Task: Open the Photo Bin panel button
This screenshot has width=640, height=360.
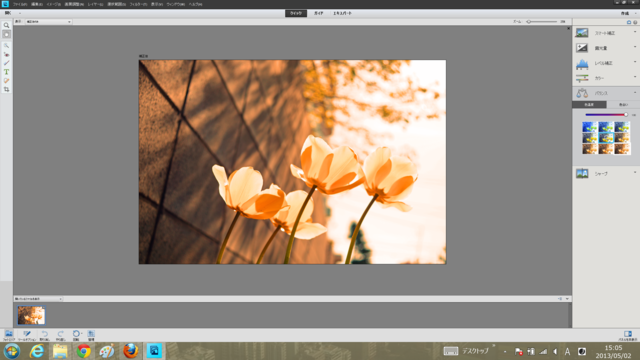Action: pyautogui.click(x=9, y=335)
